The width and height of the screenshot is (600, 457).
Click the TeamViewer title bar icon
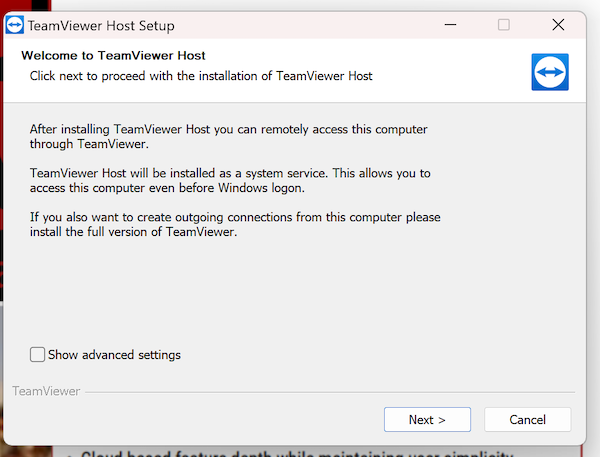15,25
